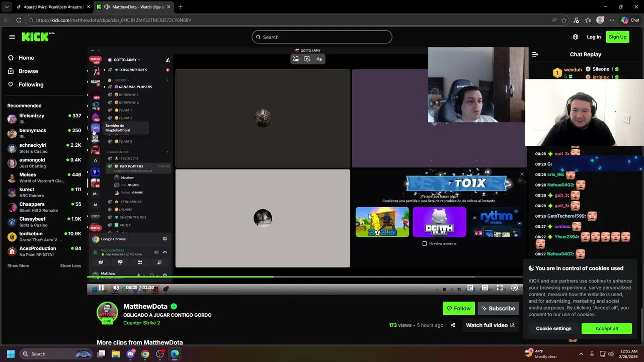Open the tab search dropdown
644x362 pixels.
6,7
